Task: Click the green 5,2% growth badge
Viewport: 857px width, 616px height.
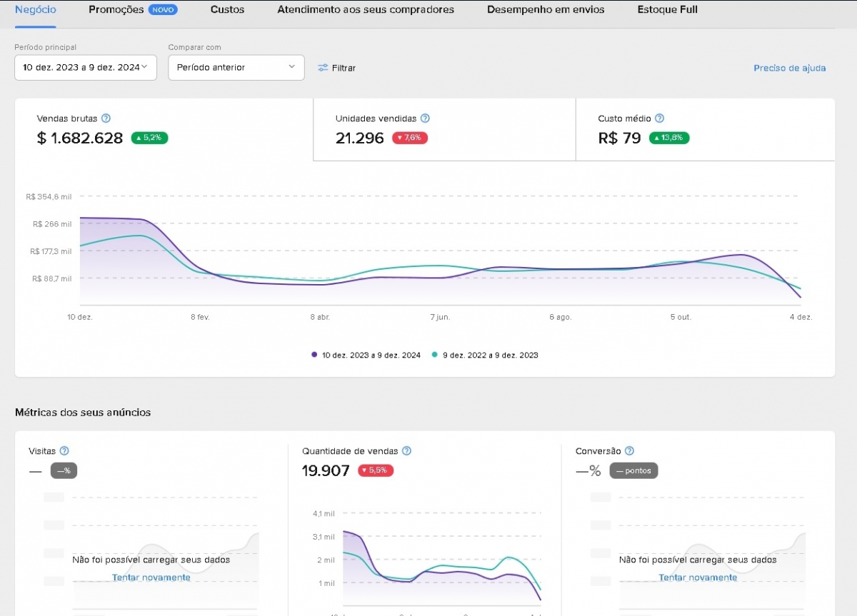Action: (x=149, y=138)
